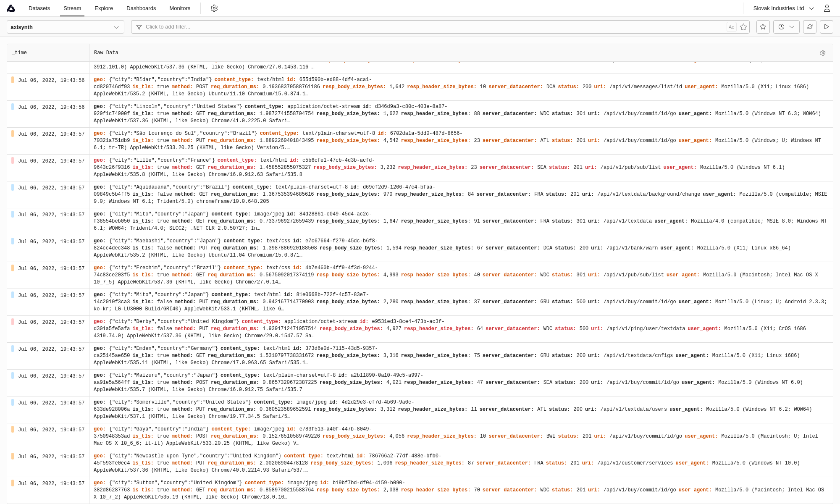Click the Axiom logo icon
This screenshot has width=840, height=504.
tap(11, 8)
